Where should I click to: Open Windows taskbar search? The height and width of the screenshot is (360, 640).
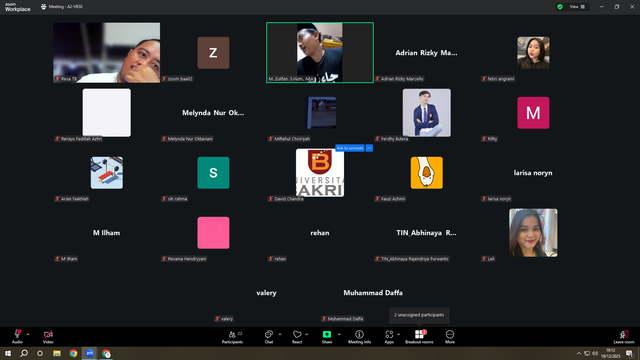[x=24, y=353]
